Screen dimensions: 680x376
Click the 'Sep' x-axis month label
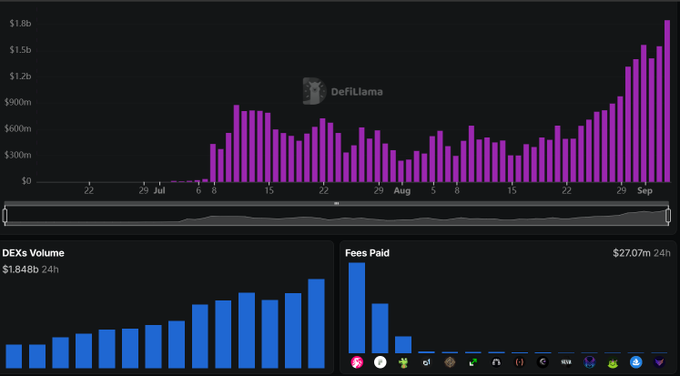(645, 191)
